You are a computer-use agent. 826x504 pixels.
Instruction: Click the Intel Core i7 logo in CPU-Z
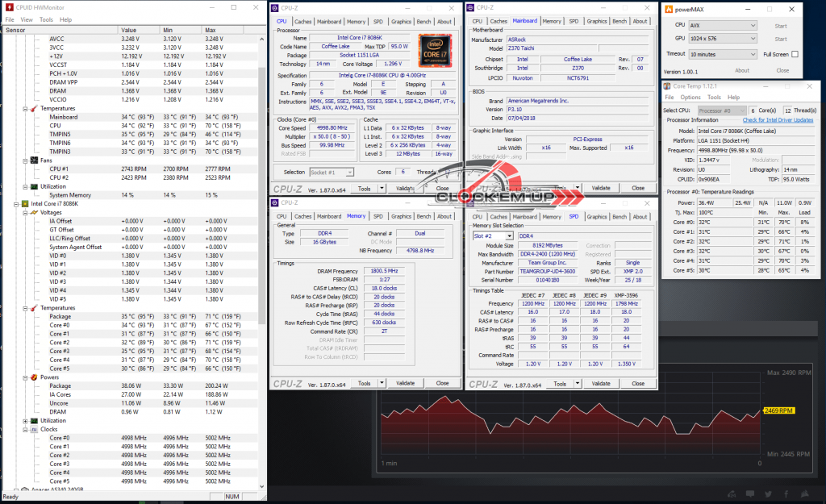coord(435,51)
